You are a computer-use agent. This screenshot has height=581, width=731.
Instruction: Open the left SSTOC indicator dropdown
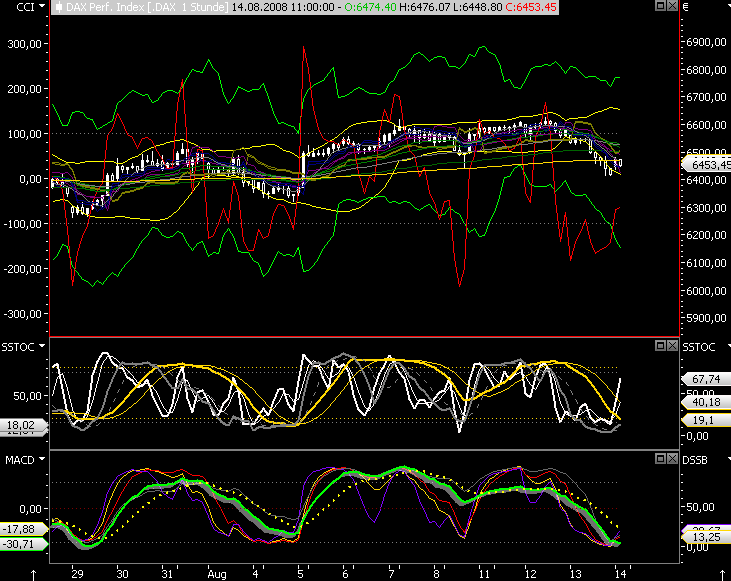click(42, 346)
